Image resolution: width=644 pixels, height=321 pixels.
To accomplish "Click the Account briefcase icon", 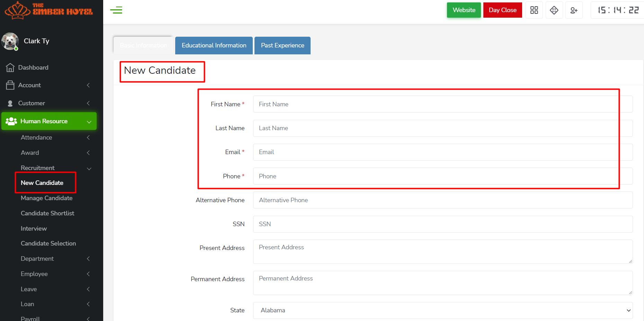I will 10,85.
